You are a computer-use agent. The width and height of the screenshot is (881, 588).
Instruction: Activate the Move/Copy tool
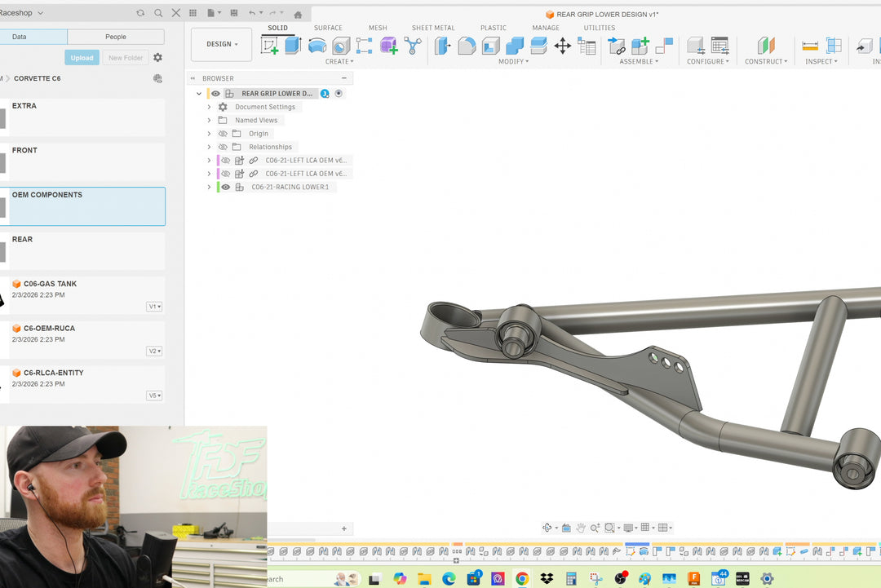tap(562, 46)
